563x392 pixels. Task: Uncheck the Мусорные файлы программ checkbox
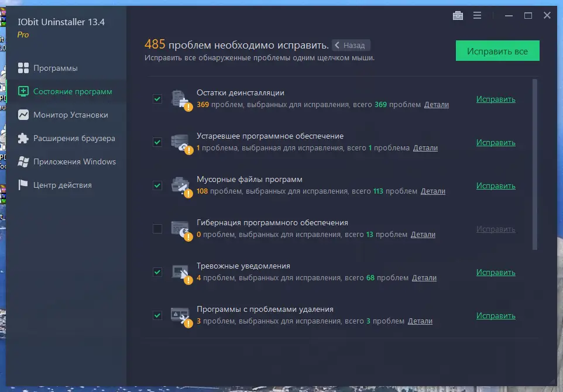pos(157,185)
